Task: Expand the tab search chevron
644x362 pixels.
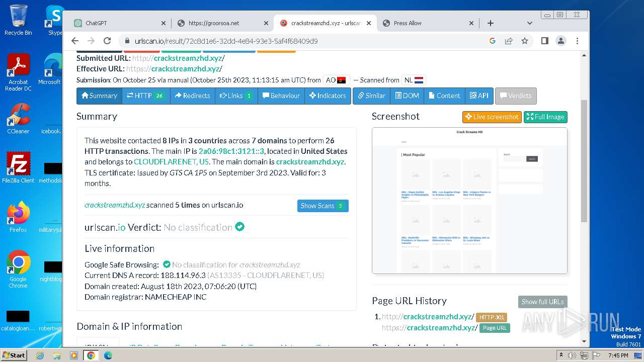Action: (x=529, y=23)
